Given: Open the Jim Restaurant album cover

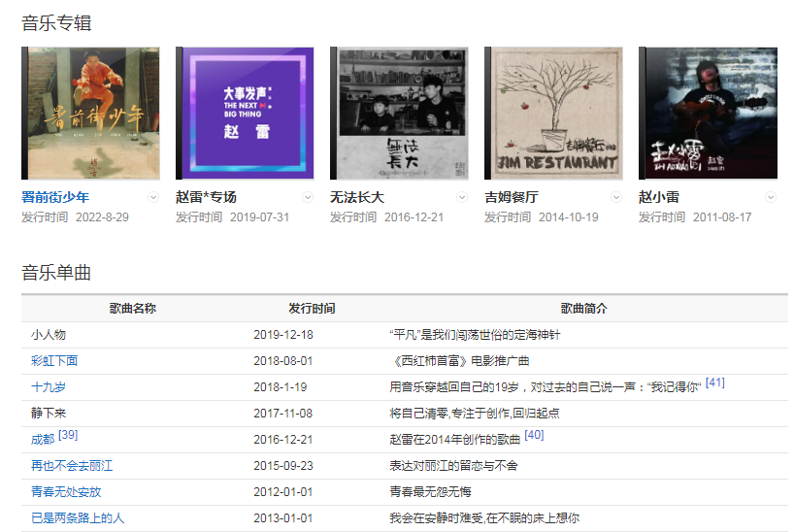Looking at the screenshot, I should point(554,113).
